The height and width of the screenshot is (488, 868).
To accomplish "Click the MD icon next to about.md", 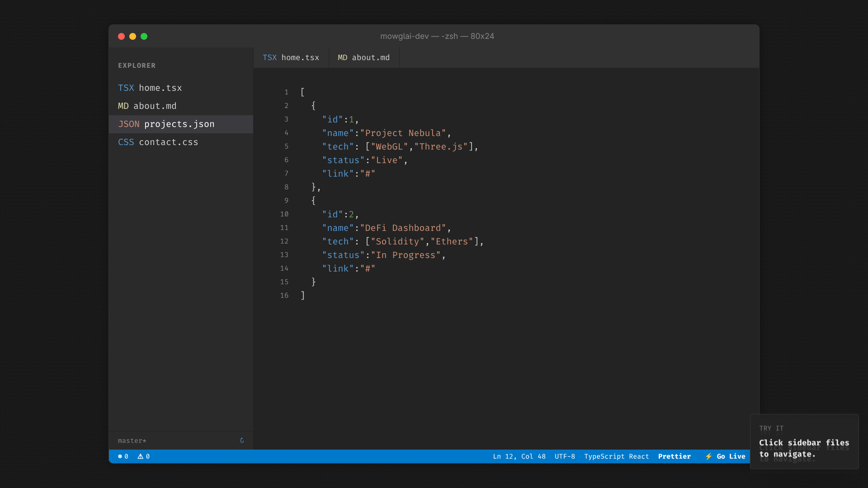I will 123,106.
